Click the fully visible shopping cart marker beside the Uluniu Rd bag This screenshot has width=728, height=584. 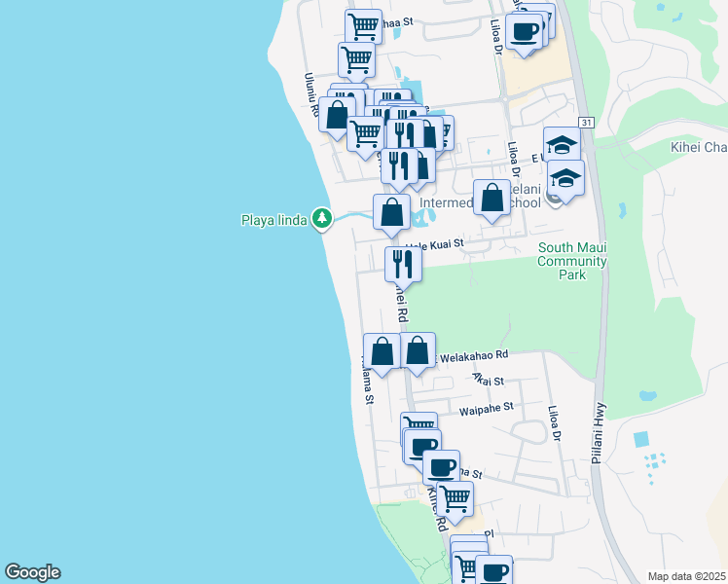click(365, 133)
